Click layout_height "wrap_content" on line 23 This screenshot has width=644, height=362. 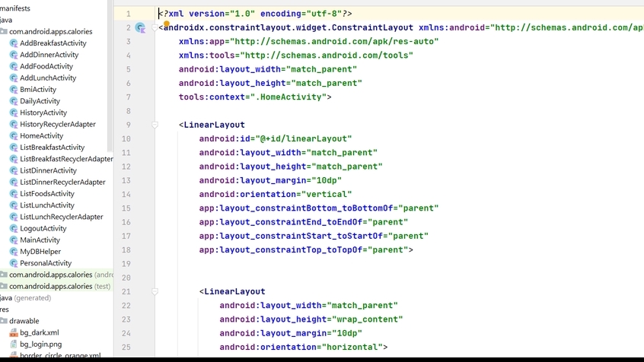click(x=367, y=319)
